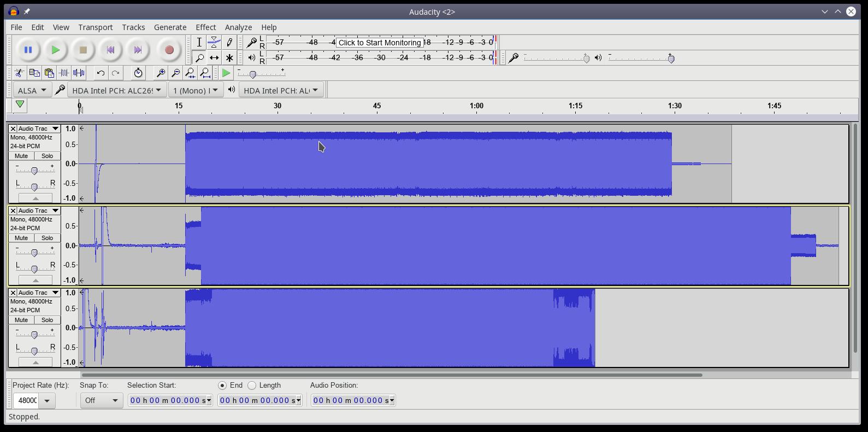
Task: Click the Record button
Action: [x=169, y=50]
